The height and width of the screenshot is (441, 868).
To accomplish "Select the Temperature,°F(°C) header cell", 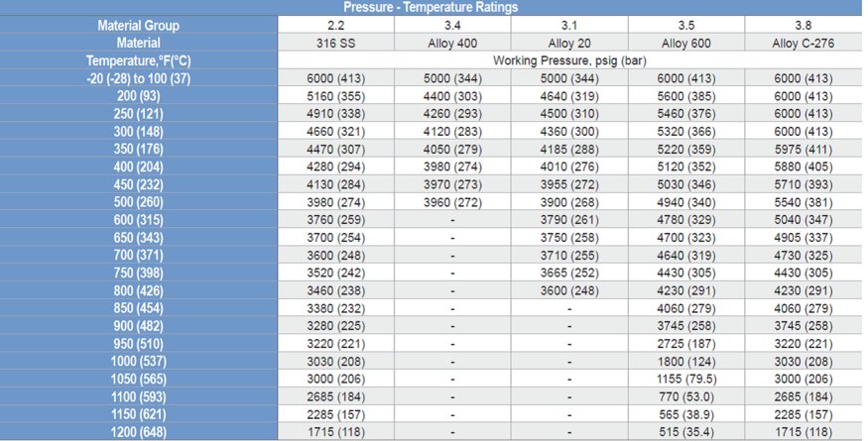I will point(139,60).
